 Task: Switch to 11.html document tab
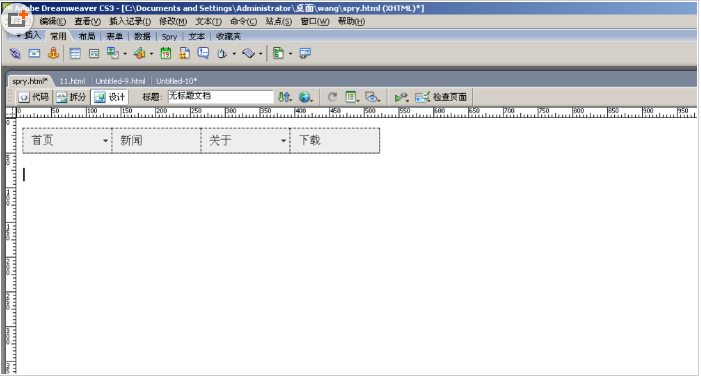pyautogui.click(x=72, y=81)
